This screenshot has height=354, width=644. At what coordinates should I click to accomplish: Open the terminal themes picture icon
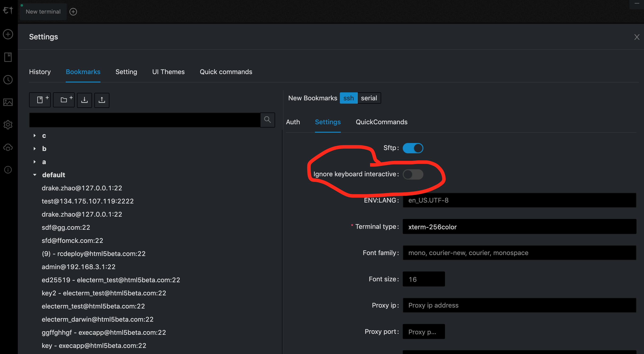pyautogui.click(x=8, y=102)
